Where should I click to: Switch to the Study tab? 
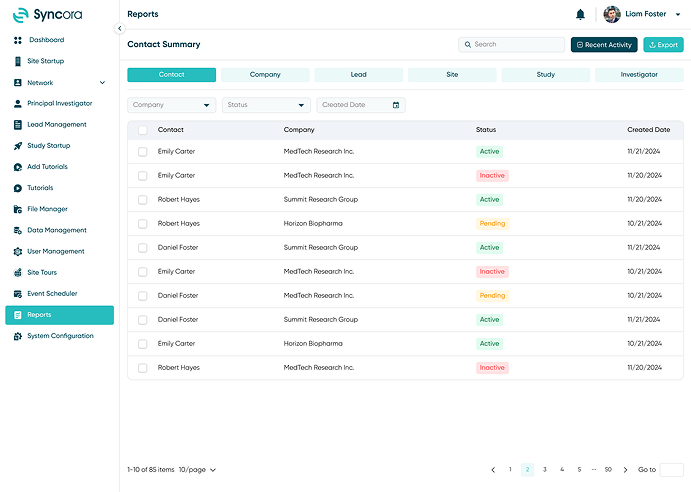[546, 75]
